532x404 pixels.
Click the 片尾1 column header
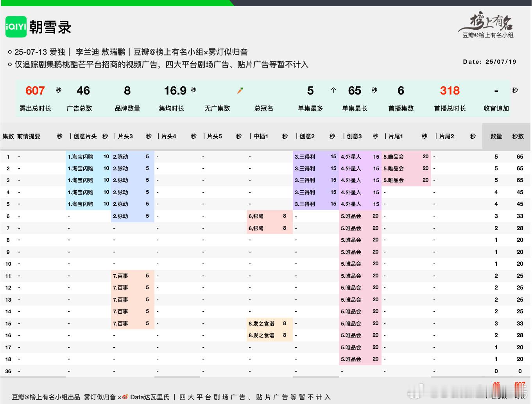(396, 136)
